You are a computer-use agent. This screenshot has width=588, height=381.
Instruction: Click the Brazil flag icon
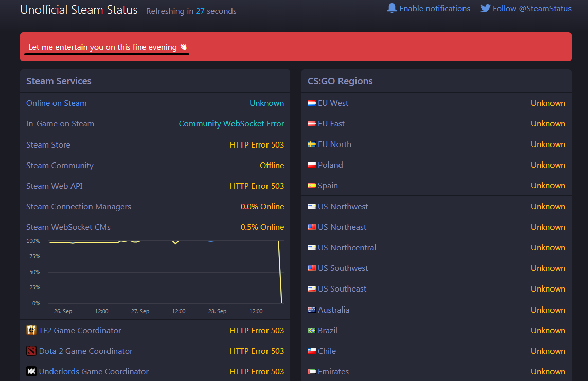311,330
